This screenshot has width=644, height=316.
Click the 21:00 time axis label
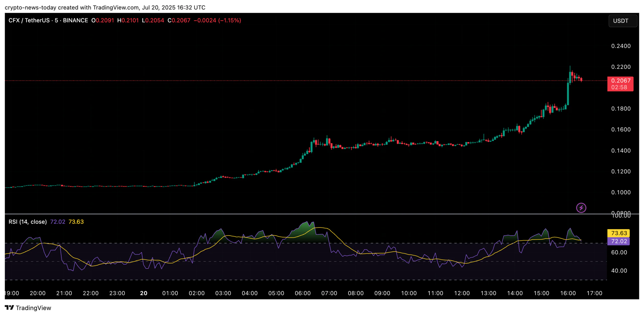64,293
